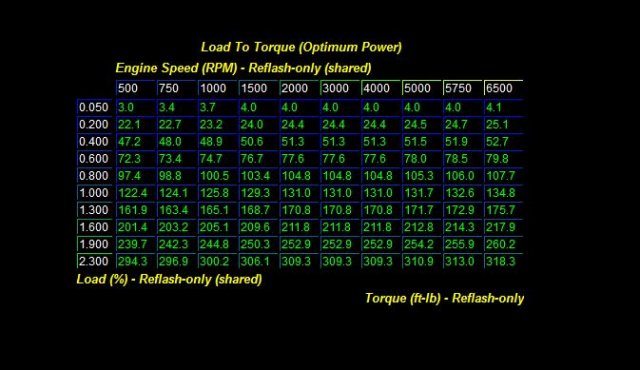Select the 6500 RPM column header
The width and height of the screenshot is (640, 370).
(503, 88)
